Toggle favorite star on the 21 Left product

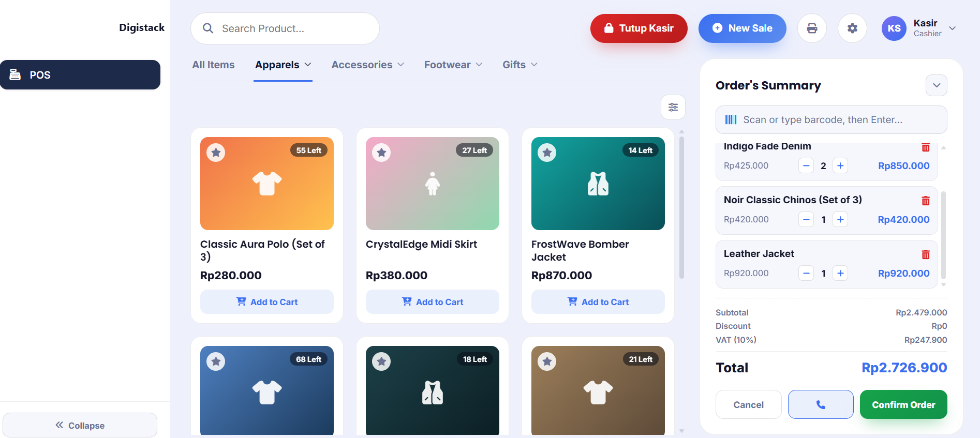[547, 361]
